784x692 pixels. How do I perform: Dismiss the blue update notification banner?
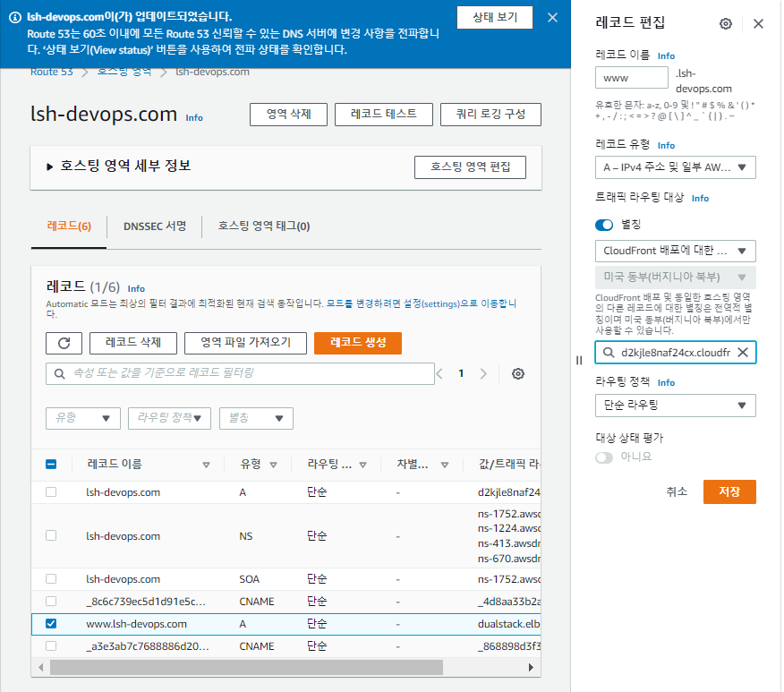552,18
